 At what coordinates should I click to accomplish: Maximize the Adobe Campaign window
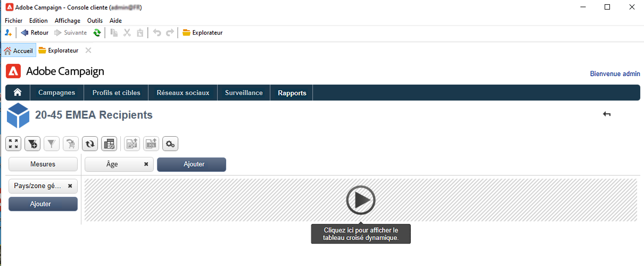(x=607, y=7)
